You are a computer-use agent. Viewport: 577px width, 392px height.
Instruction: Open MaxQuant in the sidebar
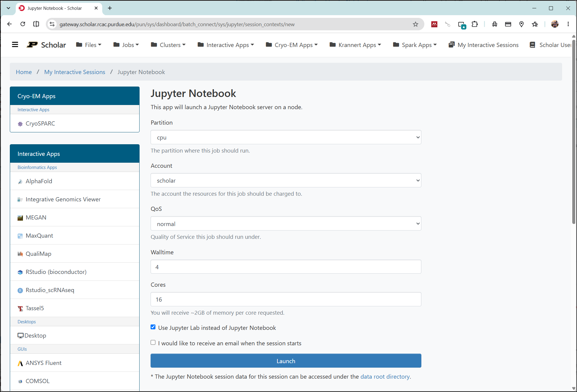pos(75,236)
